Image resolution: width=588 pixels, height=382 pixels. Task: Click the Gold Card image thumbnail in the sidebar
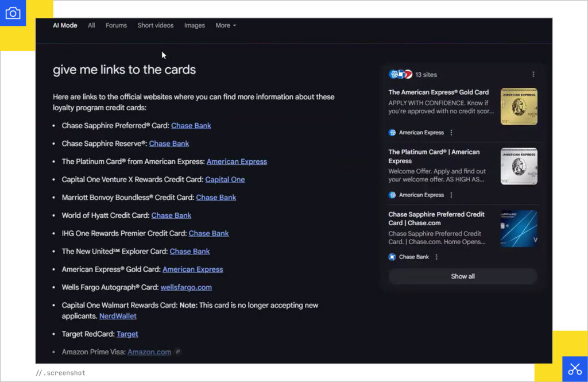(x=519, y=106)
